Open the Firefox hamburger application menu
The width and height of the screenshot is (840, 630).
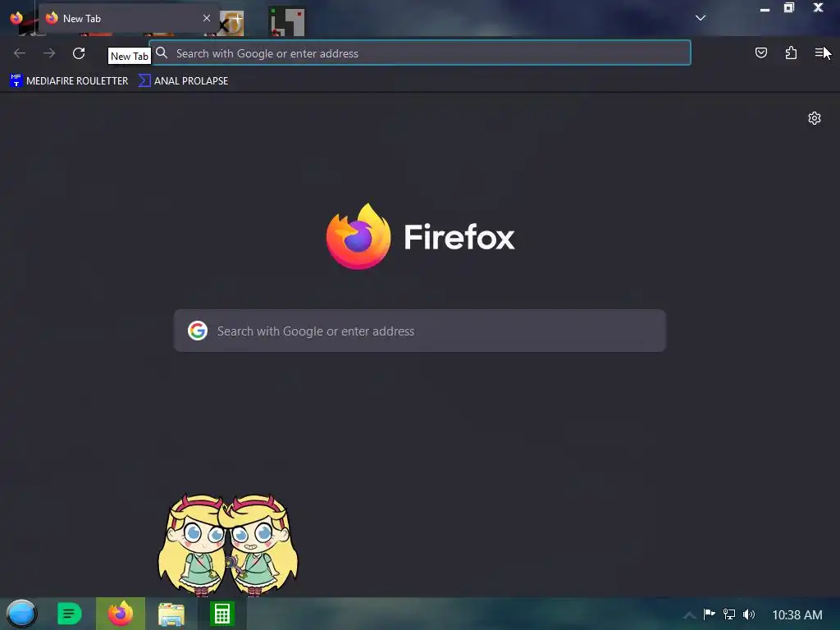(x=819, y=52)
